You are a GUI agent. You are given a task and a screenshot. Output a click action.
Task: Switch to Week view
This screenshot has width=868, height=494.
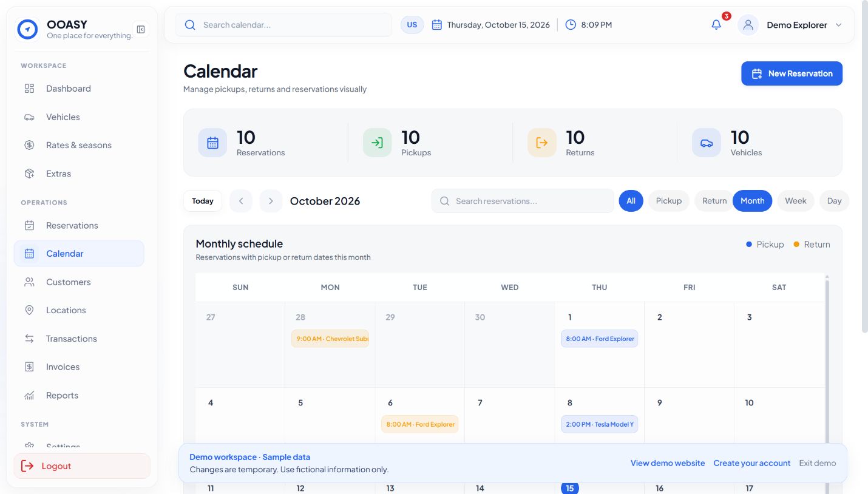tap(796, 201)
